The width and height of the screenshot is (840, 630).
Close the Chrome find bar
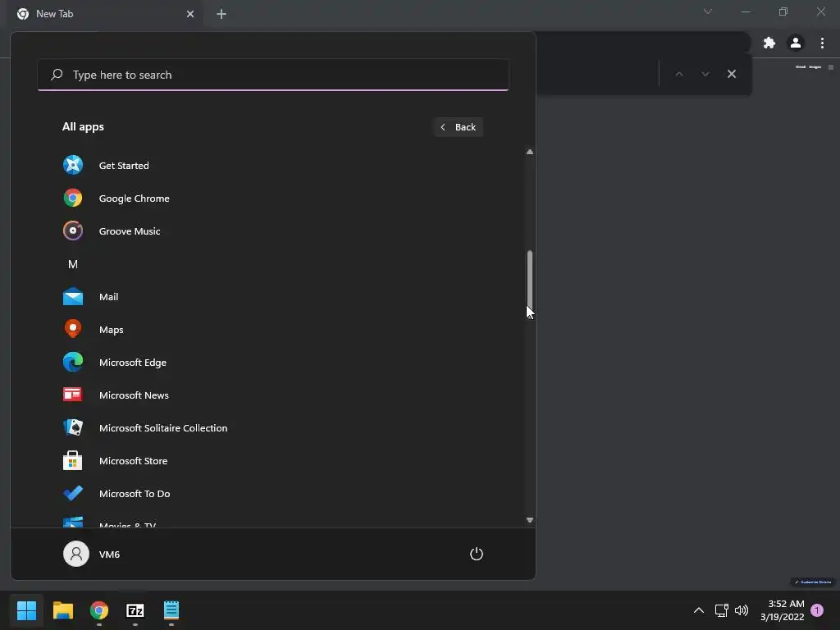tap(732, 74)
